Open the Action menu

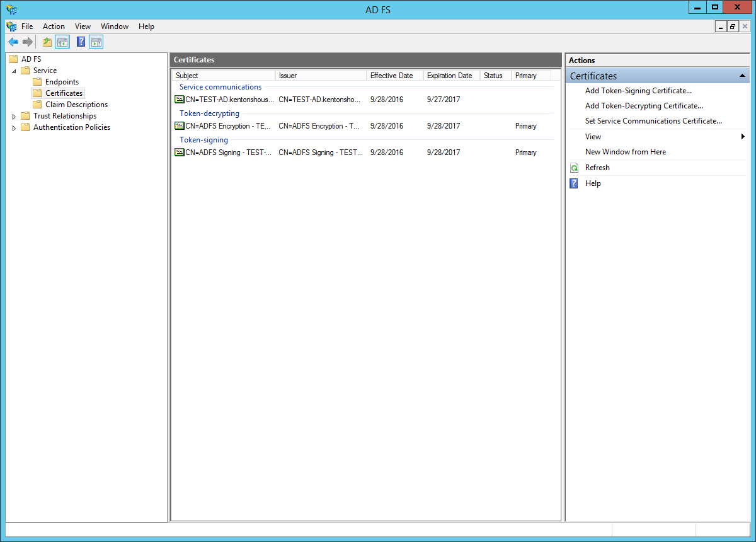coord(54,26)
